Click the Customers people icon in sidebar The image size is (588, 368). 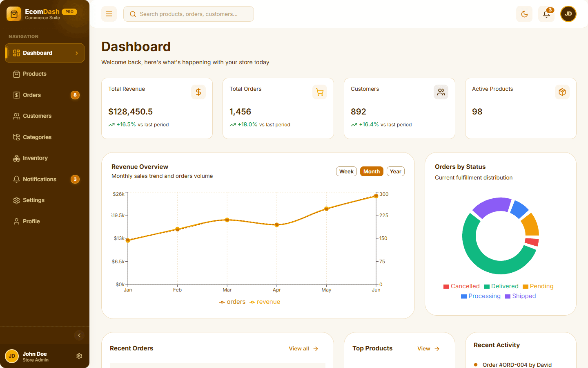[16, 116]
